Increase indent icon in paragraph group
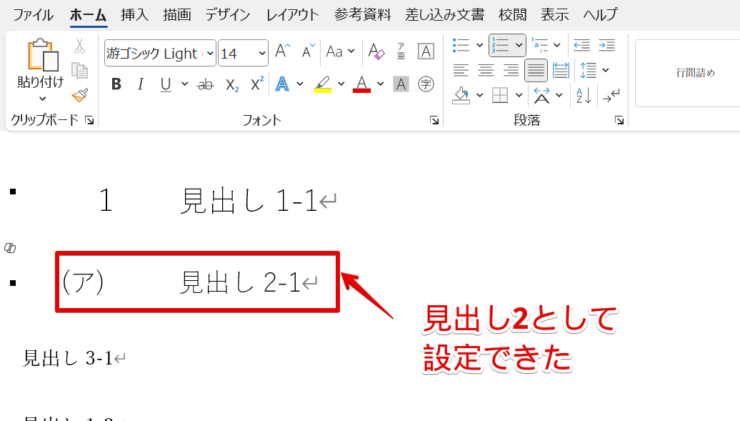 point(606,45)
